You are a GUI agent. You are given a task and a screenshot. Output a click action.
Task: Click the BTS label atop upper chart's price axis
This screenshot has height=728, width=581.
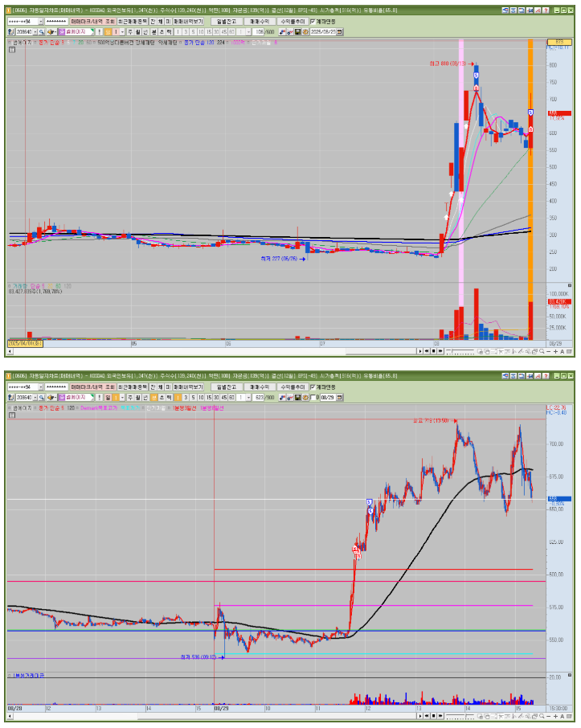click(x=559, y=42)
